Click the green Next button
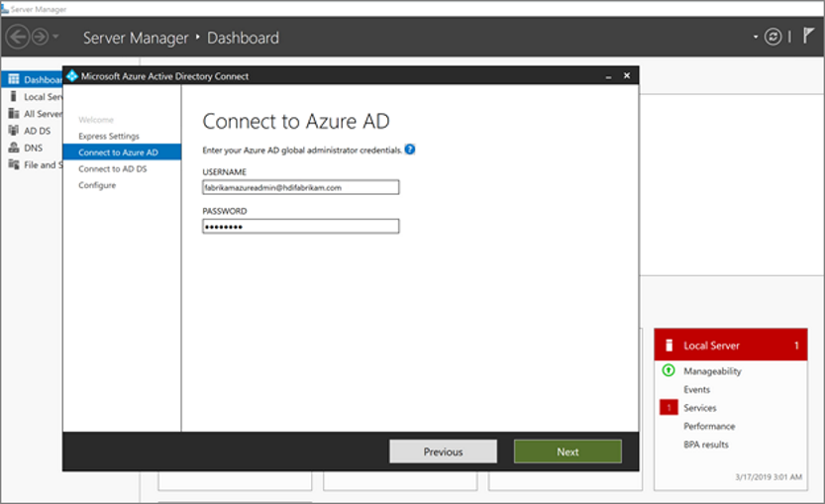This screenshot has width=825, height=504. tap(567, 452)
